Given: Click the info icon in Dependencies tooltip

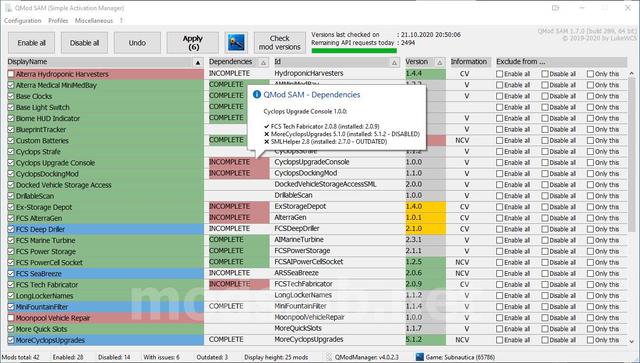Looking at the screenshot, I should [257, 94].
